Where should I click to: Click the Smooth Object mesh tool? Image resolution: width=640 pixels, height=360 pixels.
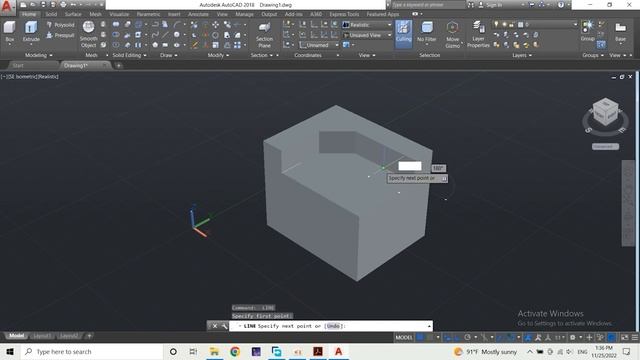pos(88,34)
